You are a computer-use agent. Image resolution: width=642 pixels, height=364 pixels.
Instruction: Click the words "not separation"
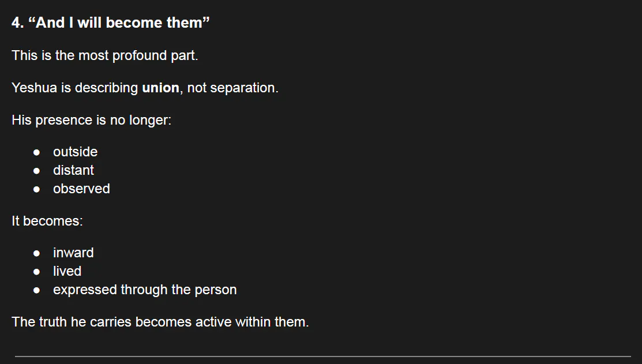coord(231,88)
